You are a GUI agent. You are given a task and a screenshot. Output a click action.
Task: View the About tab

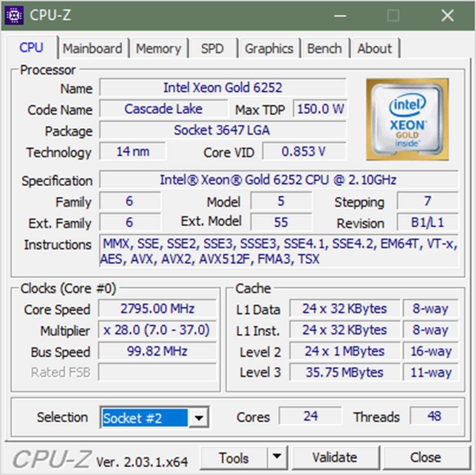tap(375, 48)
